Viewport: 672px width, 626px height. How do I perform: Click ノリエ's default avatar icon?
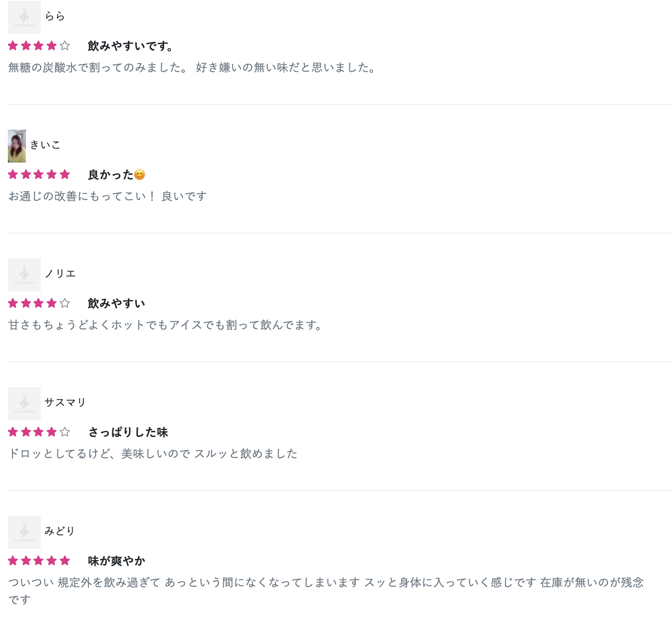pyautogui.click(x=24, y=274)
